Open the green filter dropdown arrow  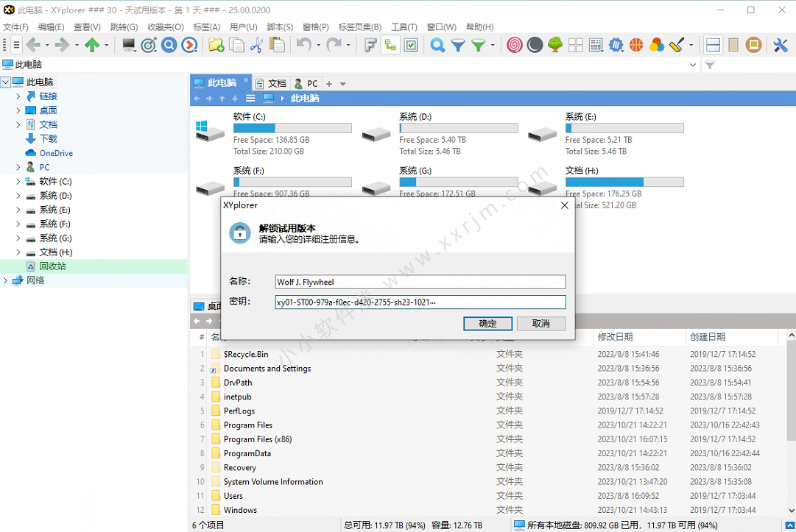click(493, 45)
